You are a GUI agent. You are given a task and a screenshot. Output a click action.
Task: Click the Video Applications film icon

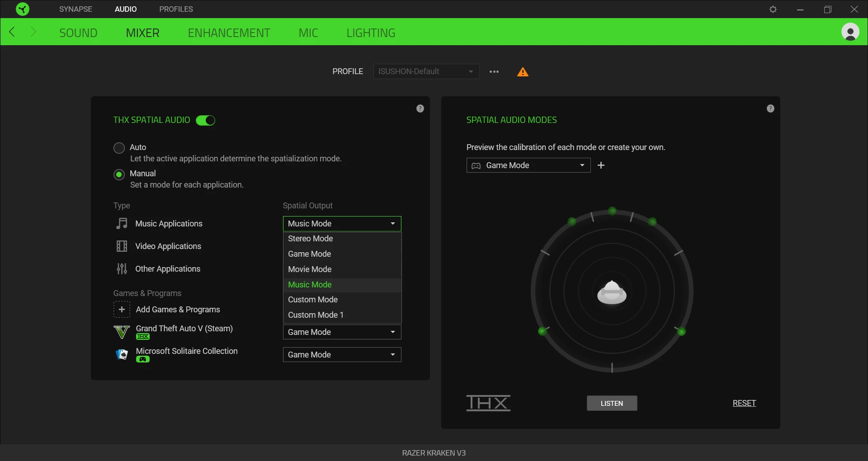[122, 246]
